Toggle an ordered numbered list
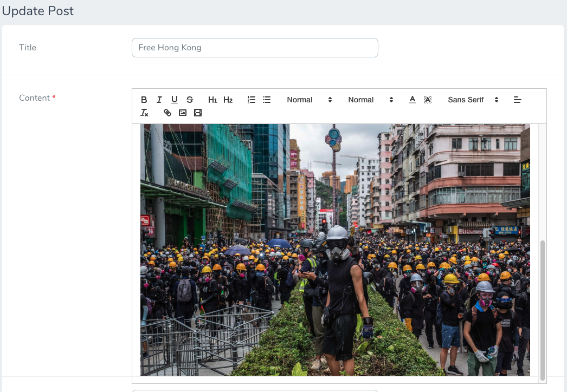 251,99
